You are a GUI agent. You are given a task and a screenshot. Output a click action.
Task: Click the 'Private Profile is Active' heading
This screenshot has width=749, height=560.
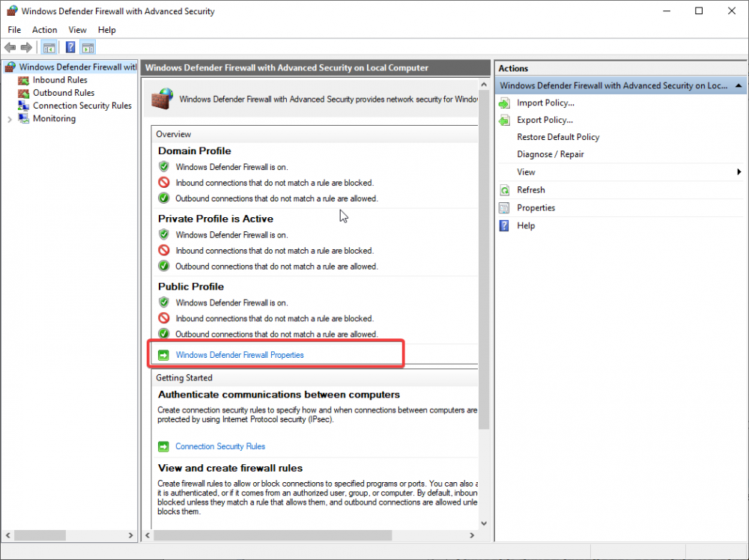[216, 219]
